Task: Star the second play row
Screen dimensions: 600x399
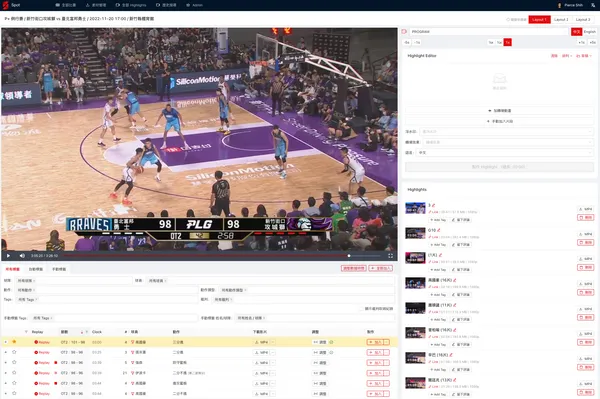Action: tap(14, 352)
